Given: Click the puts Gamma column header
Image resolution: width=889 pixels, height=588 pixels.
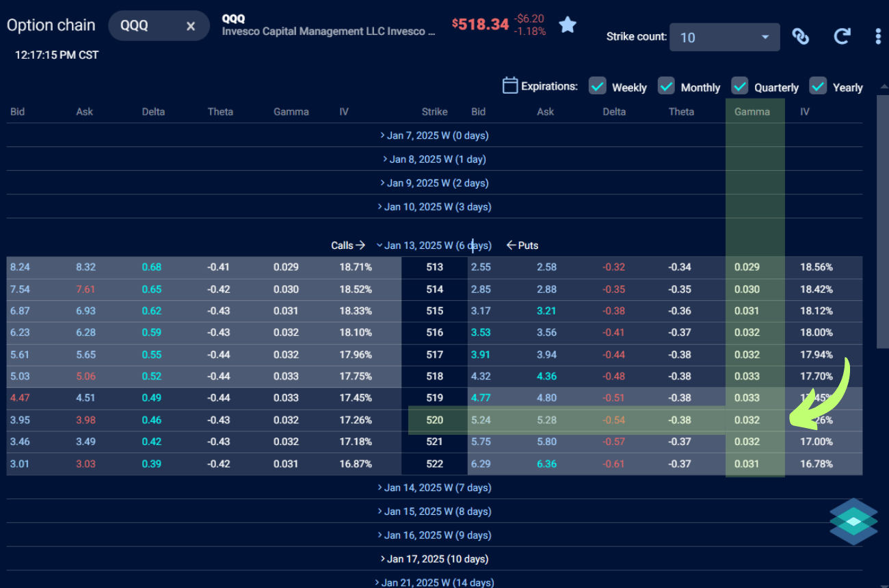Looking at the screenshot, I should click(752, 111).
